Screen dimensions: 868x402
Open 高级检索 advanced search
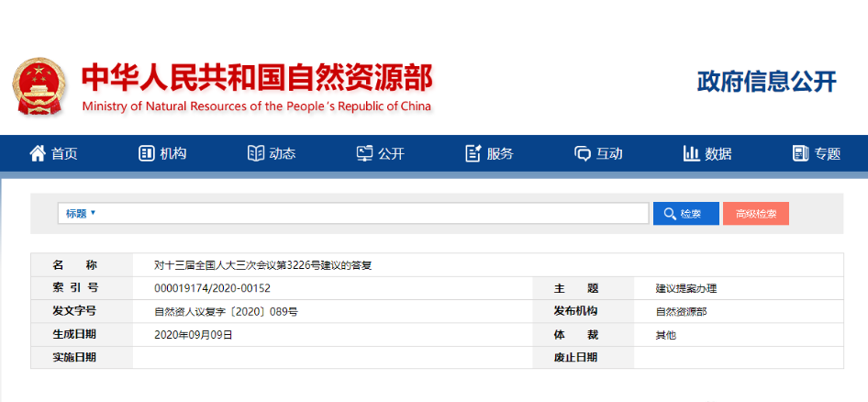click(755, 214)
